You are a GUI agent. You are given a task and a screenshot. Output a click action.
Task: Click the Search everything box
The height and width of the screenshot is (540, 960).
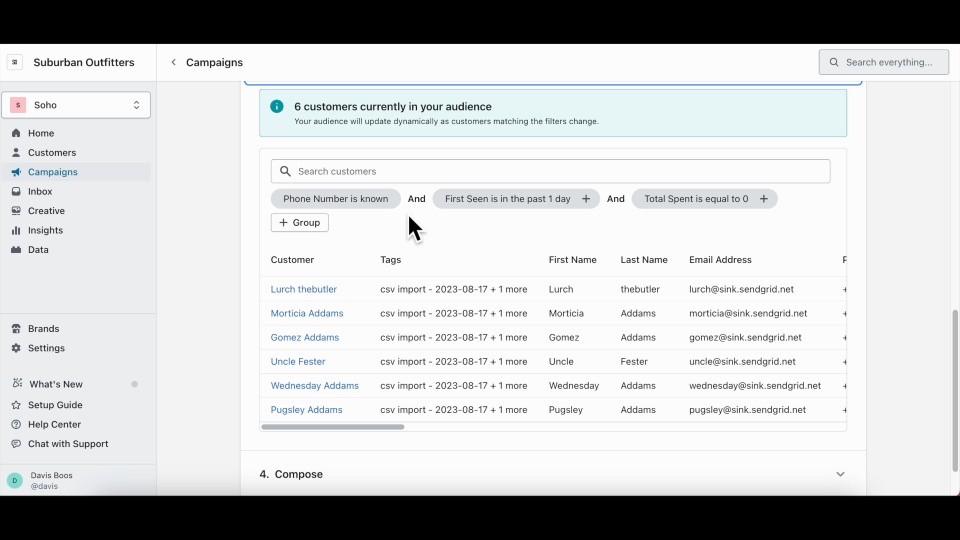point(885,62)
